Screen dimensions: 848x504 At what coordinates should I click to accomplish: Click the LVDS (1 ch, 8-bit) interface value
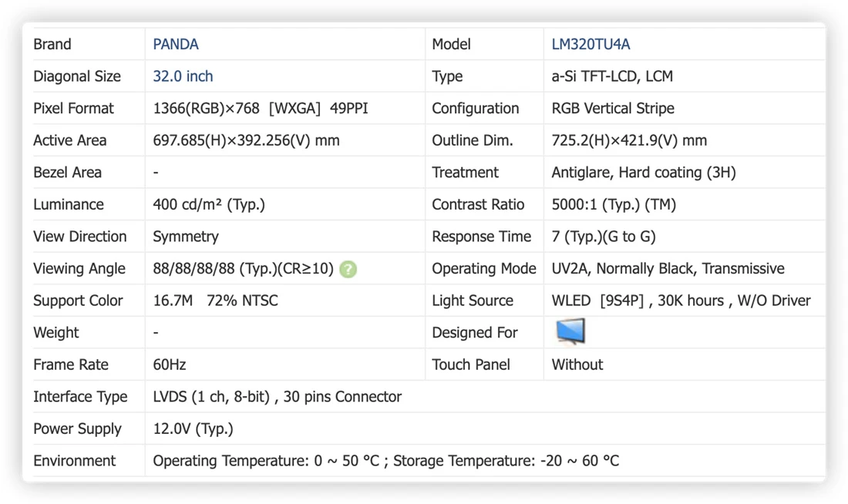click(x=277, y=397)
